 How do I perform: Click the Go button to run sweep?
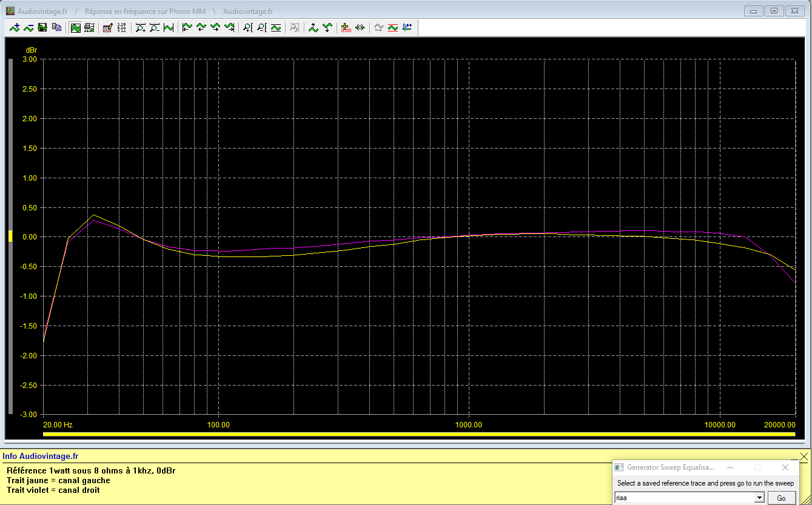click(x=781, y=498)
